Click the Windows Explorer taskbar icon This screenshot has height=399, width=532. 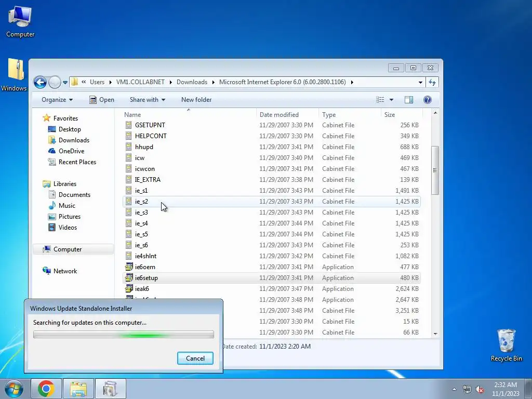pyautogui.click(x=78, y=389)
